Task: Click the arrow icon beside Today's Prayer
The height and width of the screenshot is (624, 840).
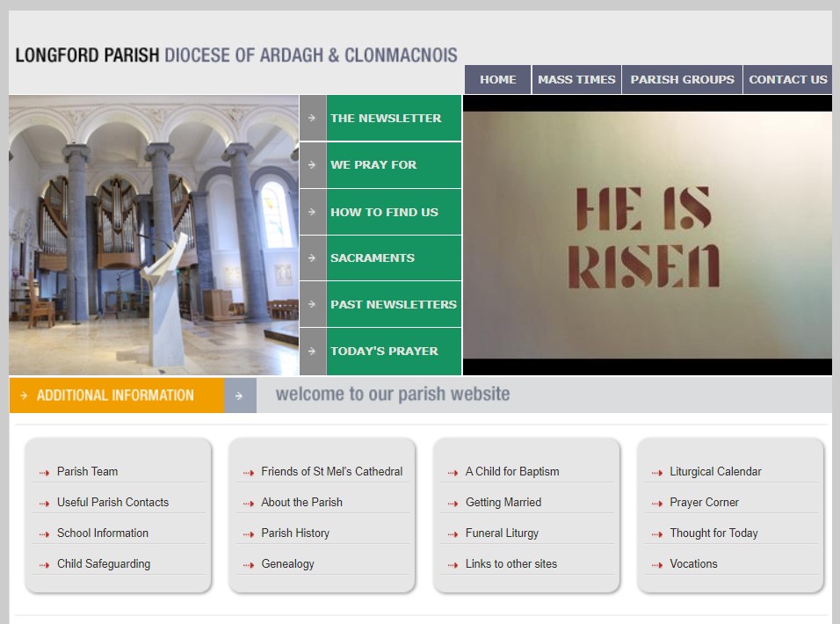Action: 312,351
